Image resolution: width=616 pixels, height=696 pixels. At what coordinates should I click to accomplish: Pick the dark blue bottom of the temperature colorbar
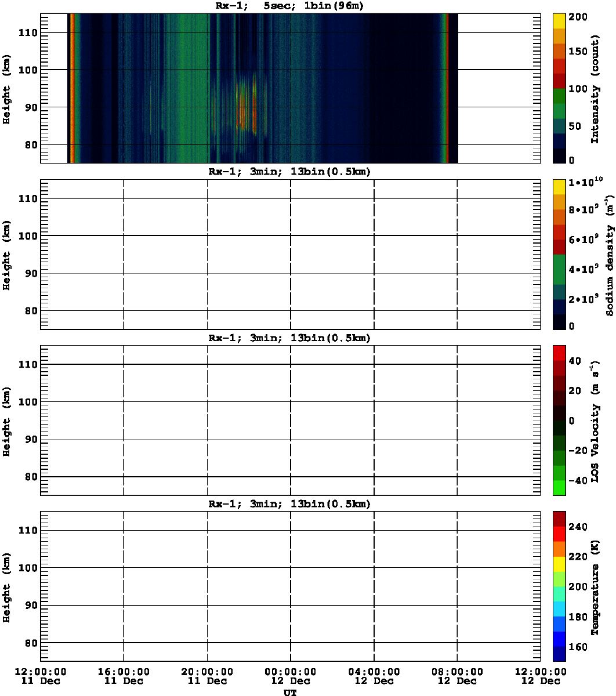click(559, 654)
